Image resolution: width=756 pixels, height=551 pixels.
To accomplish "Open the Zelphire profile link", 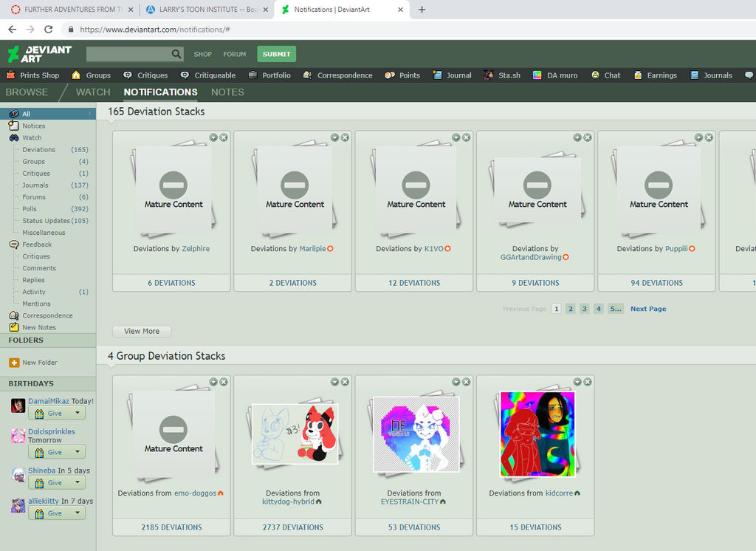I will [196, 248].
